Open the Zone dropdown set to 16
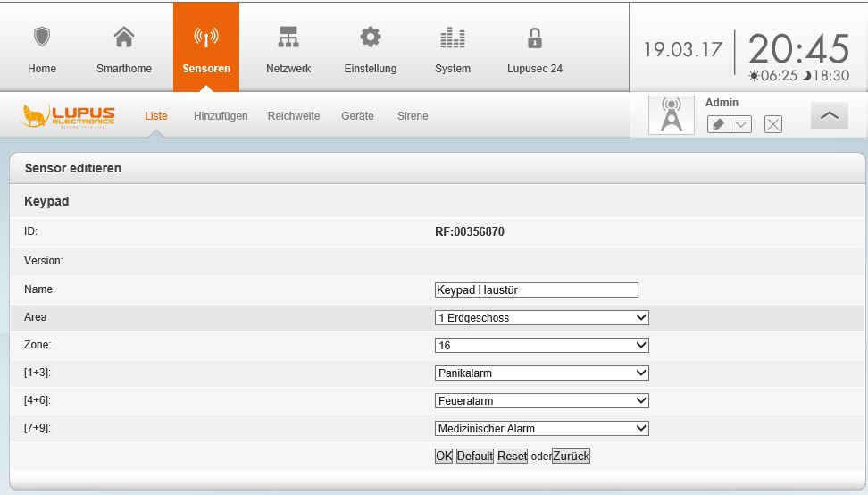This screenshot has width=868, height=495. pos(541,345)
